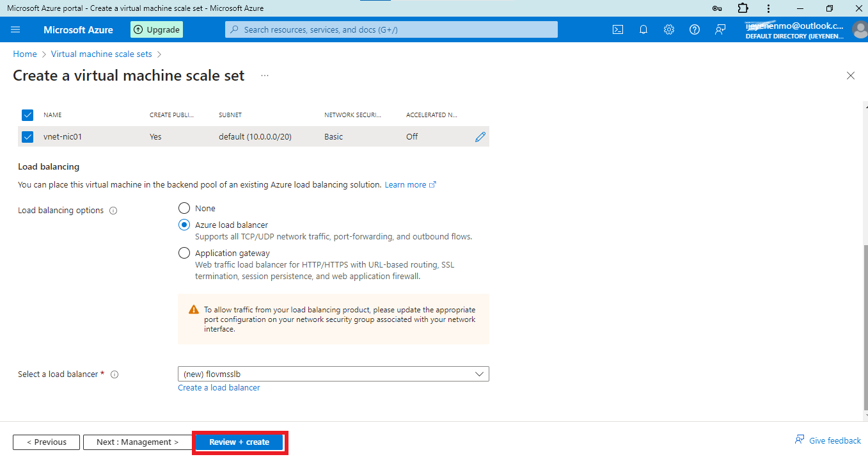This screenshot has height=466, width=868.
Task: Select the Upgrade button in the top bar
Action: point(157,29)
